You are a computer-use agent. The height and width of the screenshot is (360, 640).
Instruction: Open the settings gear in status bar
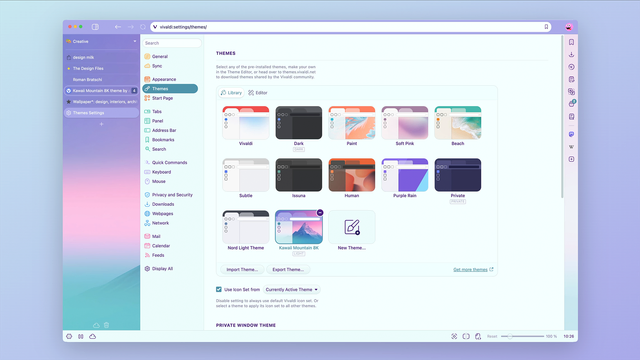click(69, 336)
